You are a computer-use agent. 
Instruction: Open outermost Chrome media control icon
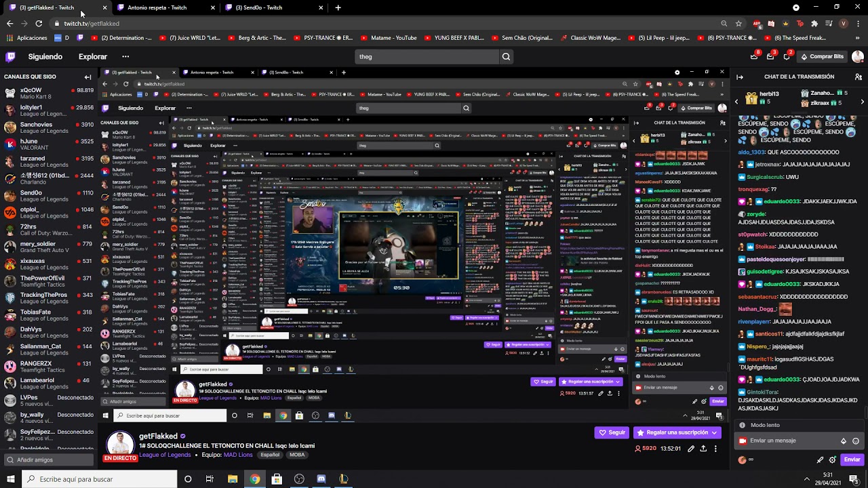[x=829, y=23]
